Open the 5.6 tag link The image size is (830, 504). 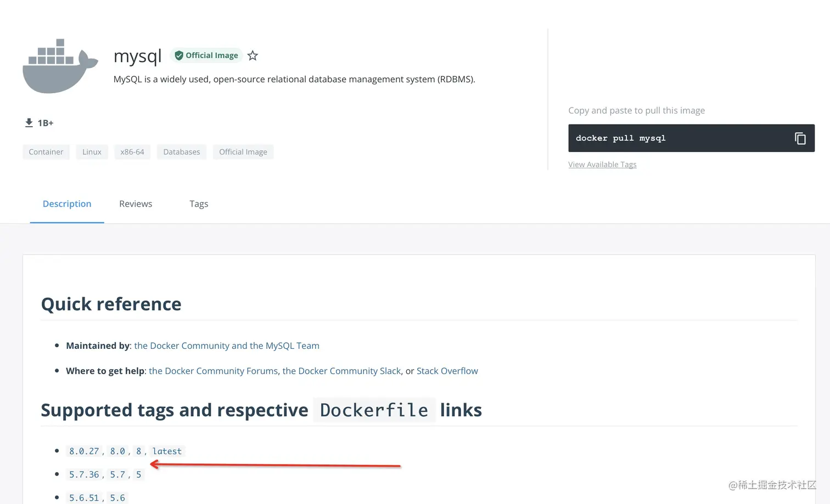click(117, 498)
